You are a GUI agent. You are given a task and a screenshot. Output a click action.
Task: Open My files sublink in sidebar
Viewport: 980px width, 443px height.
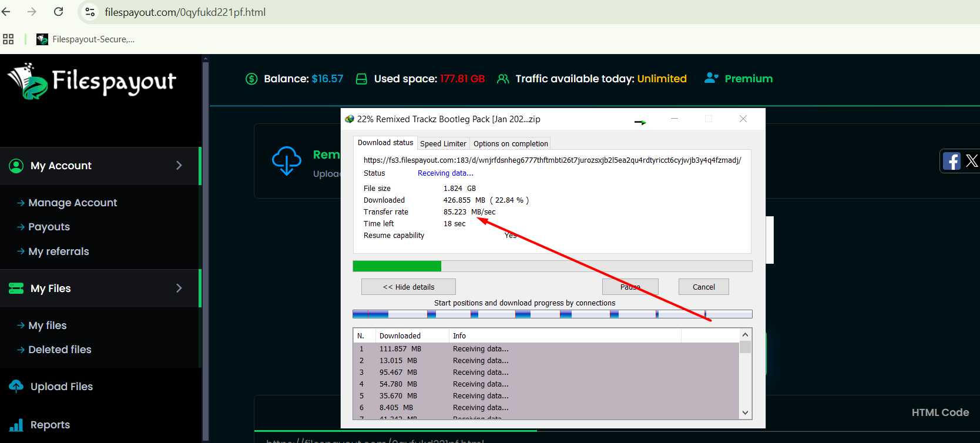[x=48, y=325]
